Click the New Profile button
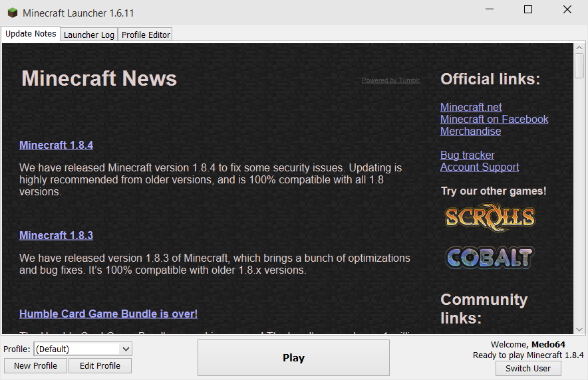Screen dimensions: 588x380 35,365
